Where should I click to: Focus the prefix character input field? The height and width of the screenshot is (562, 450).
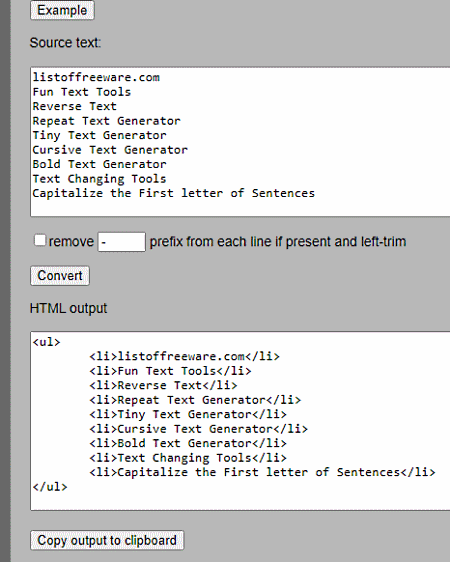(x=121, y=242)
